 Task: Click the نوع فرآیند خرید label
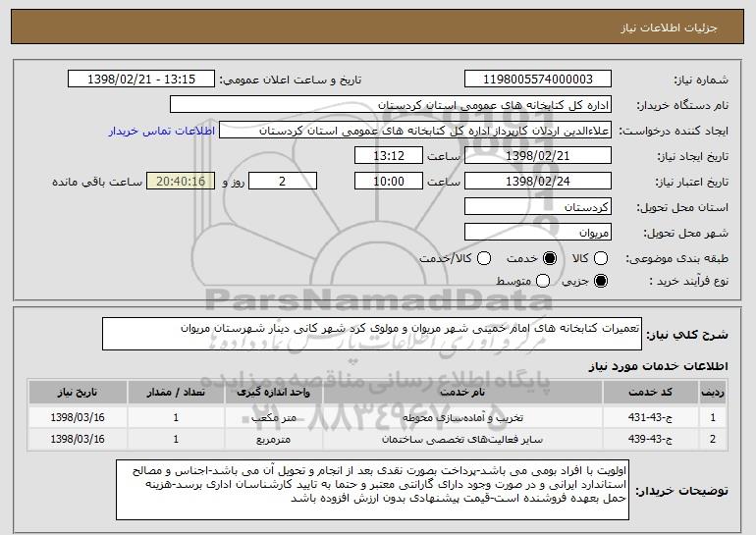[689, 281]
